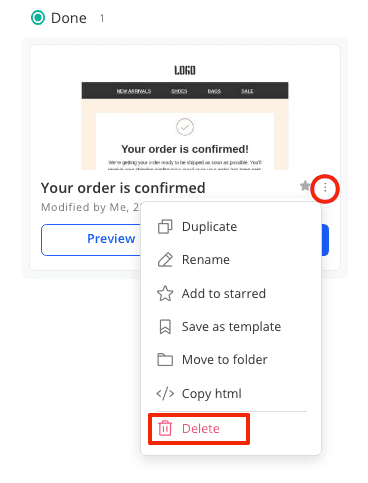The image size is (368, 483).
Task: Click the star outline icon beside Add to starred
Action: (x=165, y=294)
